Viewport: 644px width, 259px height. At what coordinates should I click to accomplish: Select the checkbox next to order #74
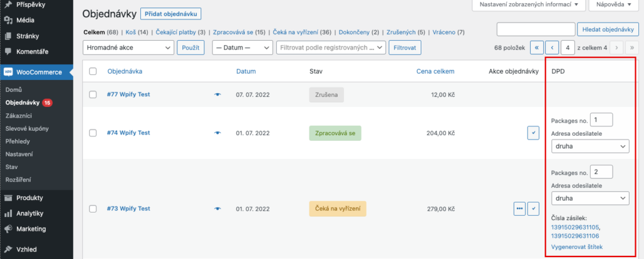click(93, 133)
